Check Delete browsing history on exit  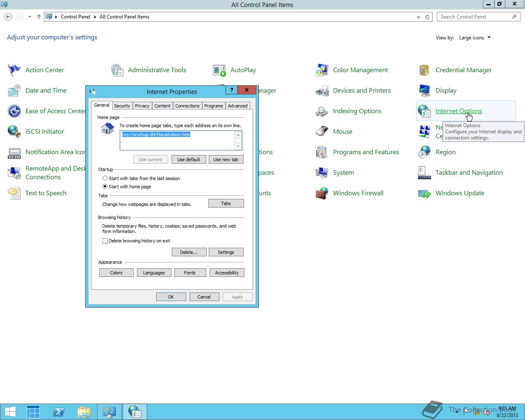coord(105,241)
